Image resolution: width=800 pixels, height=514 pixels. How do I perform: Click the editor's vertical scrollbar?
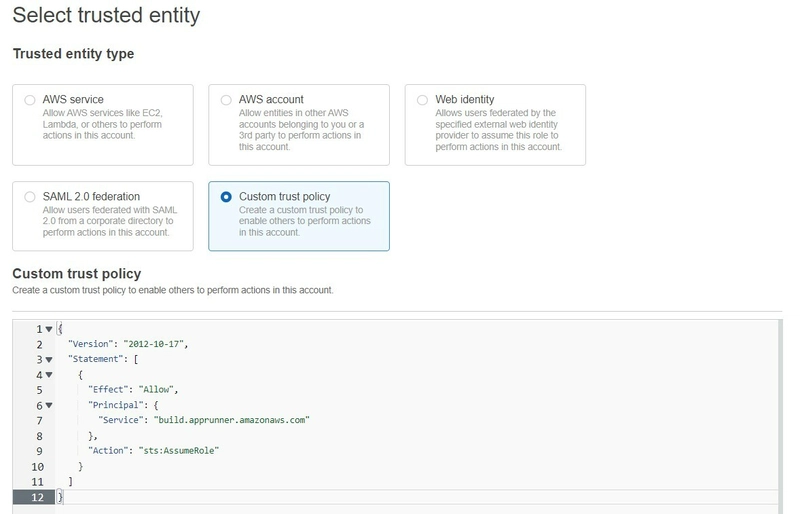[781, 417]
